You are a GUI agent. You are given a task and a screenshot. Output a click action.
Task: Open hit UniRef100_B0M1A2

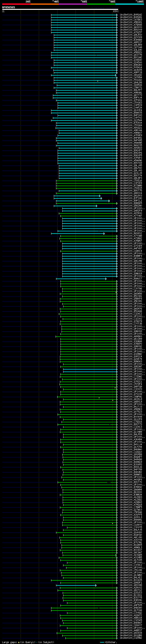[x=131, y=15]
